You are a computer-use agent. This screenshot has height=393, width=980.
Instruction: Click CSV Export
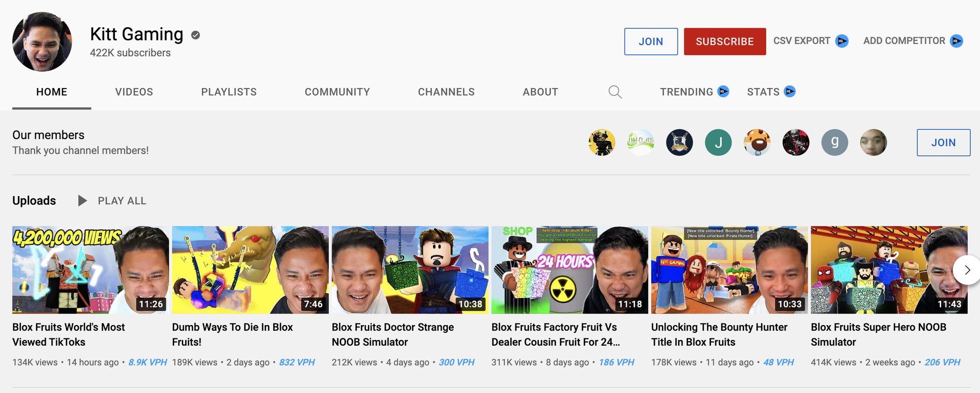[x=802, y=41]
